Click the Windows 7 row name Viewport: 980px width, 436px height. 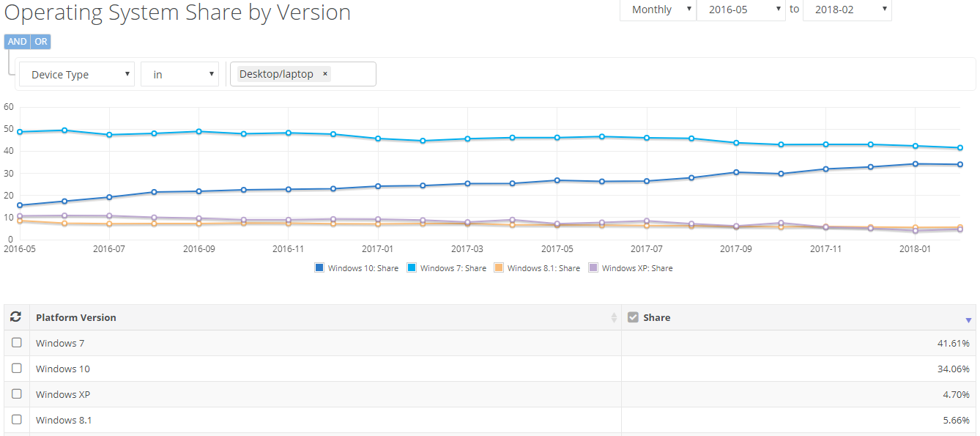(60, 343)
